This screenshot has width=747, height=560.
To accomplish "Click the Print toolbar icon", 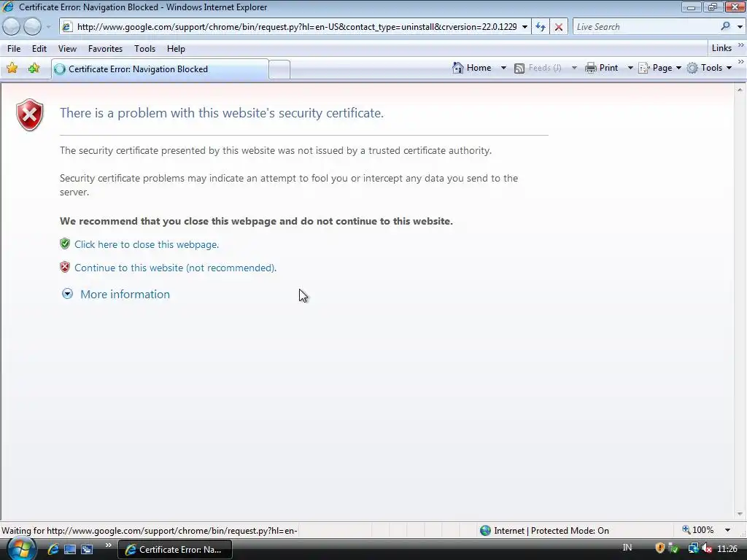I will 591,68.
